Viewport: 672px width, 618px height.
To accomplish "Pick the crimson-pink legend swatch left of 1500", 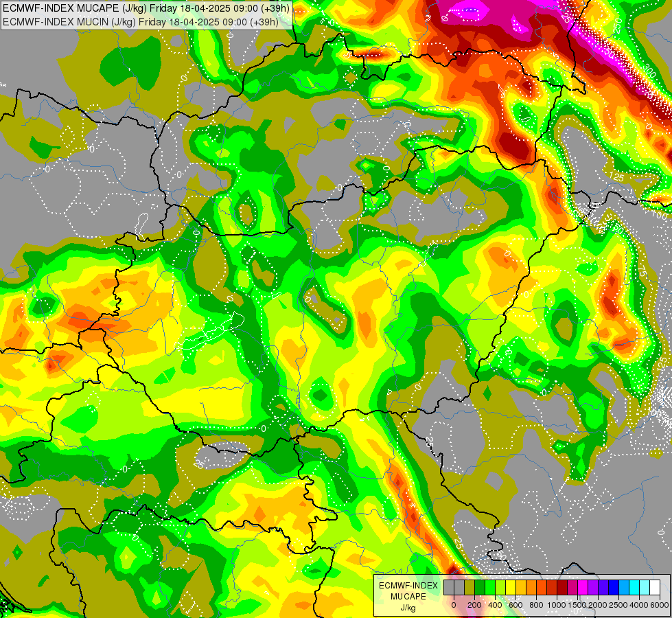I will click(x=572, y=588).
